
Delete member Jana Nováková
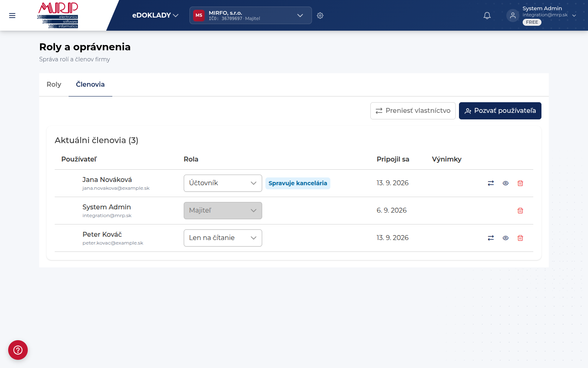(520, 183)
